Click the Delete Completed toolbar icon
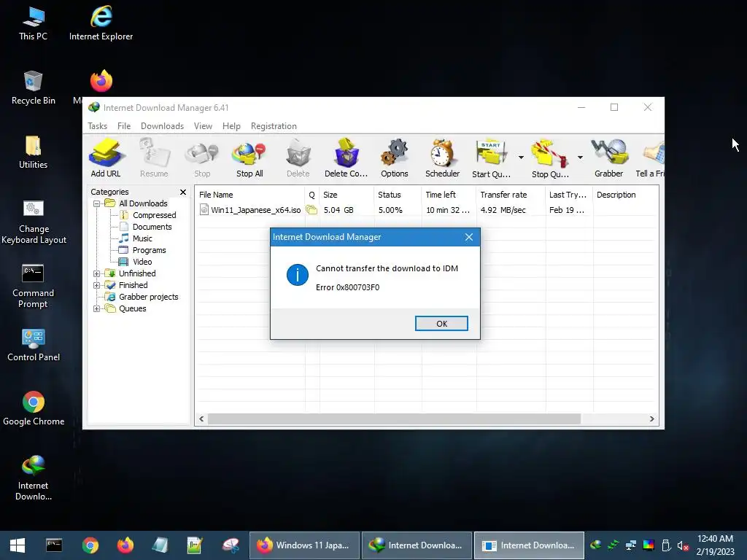This screenshot has width=747, height=560. 347,158
